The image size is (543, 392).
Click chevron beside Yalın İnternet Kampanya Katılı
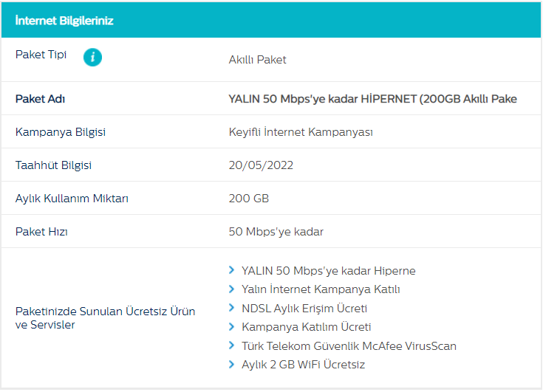(232, 289)
